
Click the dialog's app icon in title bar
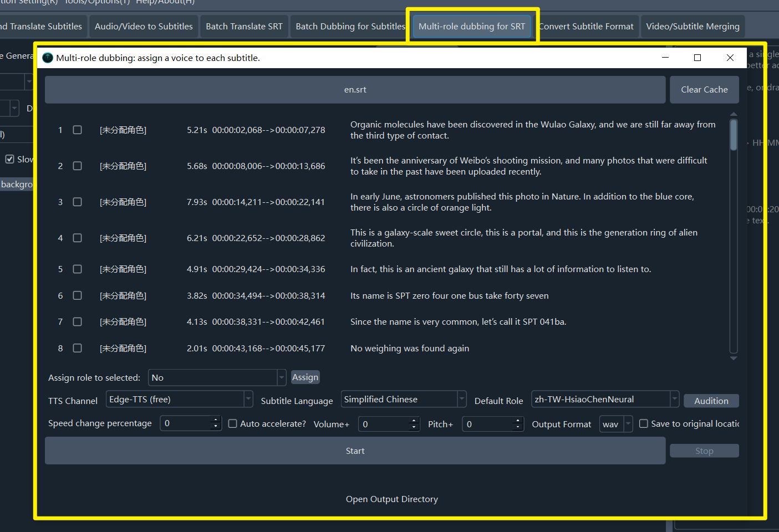(x=48, y=58)
